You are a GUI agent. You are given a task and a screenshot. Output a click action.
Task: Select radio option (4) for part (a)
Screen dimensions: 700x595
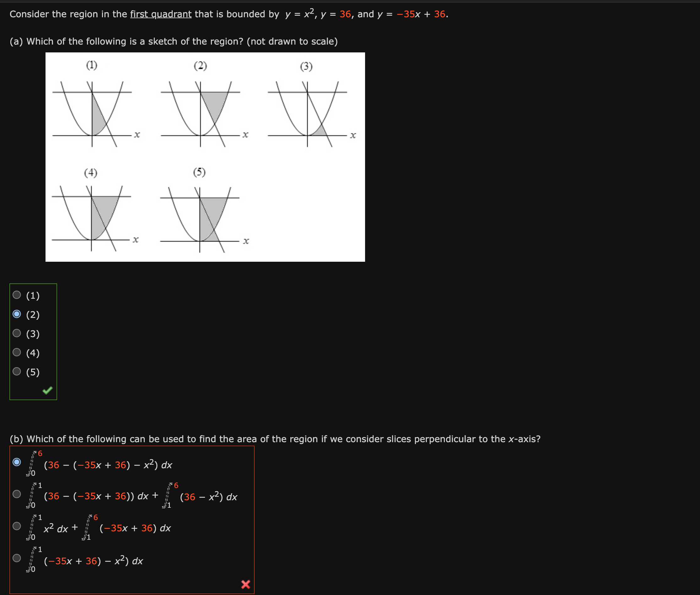pyautogui.click(x=17, y=352)
